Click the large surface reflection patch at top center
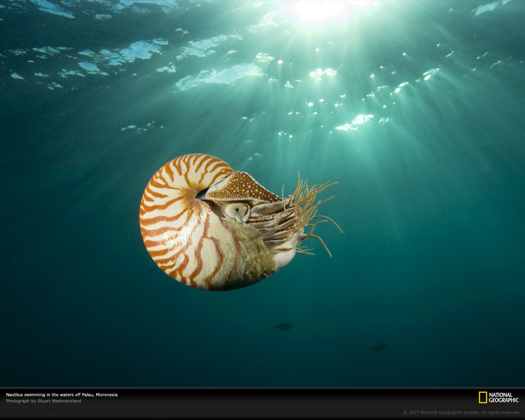The width and height of the screenshot is (525, 420). point(221,76)
